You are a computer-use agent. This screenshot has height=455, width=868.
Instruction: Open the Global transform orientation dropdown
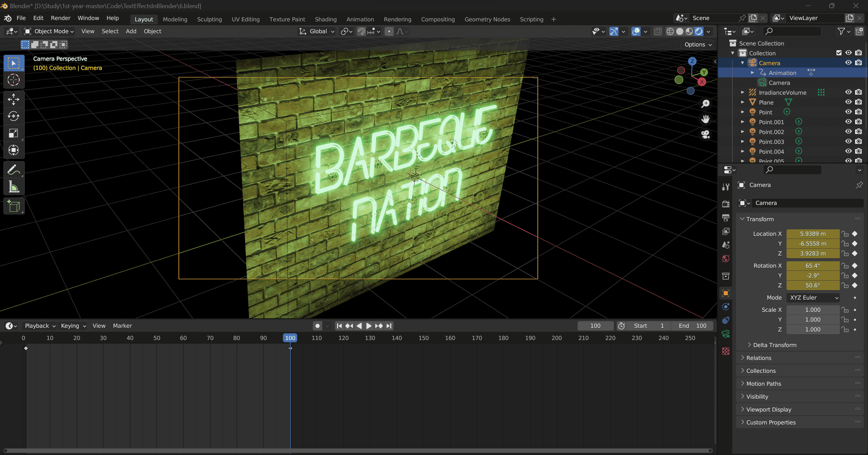point(317,32)
